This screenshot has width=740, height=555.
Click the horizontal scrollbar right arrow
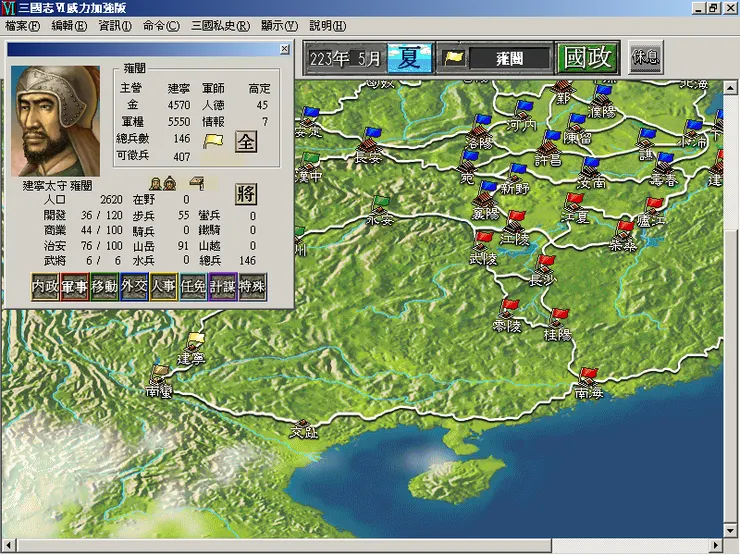pos(716,545)
